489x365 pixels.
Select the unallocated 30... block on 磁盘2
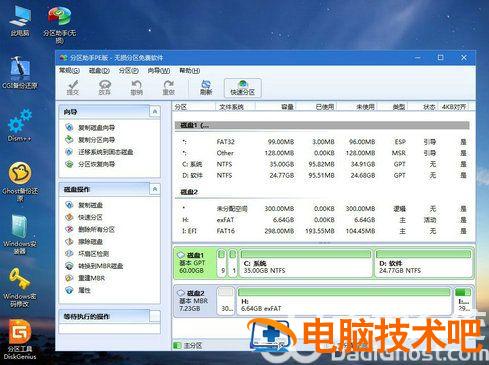click(x=226, y=301)
